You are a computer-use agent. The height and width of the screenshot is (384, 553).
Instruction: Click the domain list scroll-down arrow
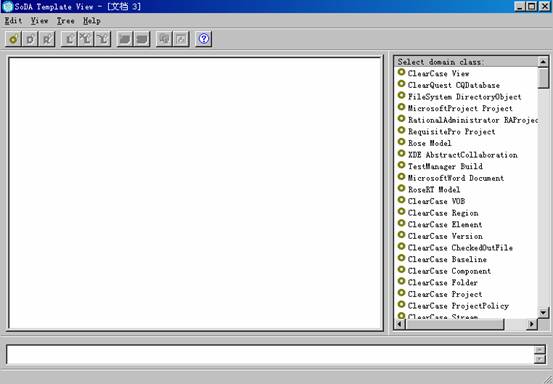click(x=543, y=312)
